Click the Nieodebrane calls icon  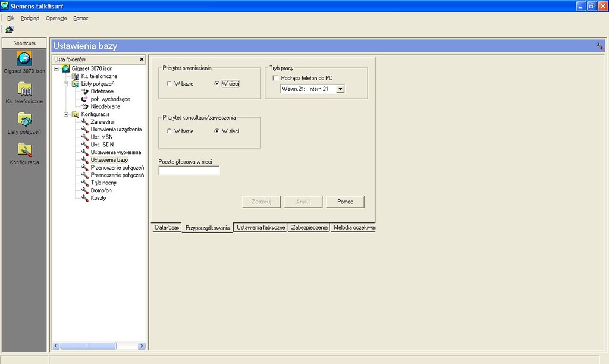84,106
